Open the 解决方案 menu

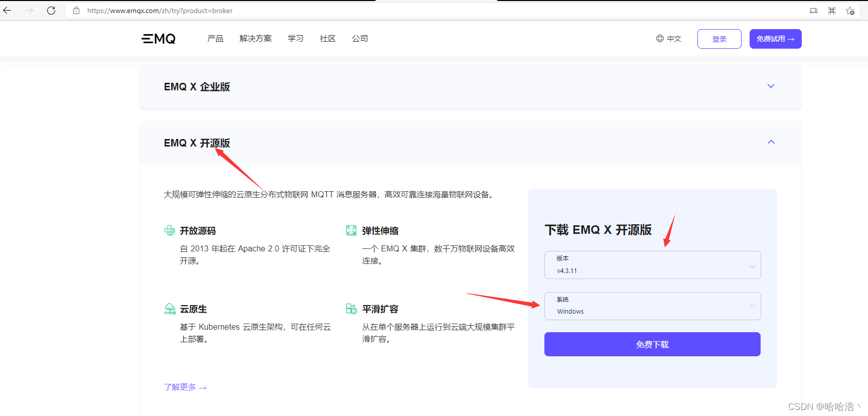[255, 39]
